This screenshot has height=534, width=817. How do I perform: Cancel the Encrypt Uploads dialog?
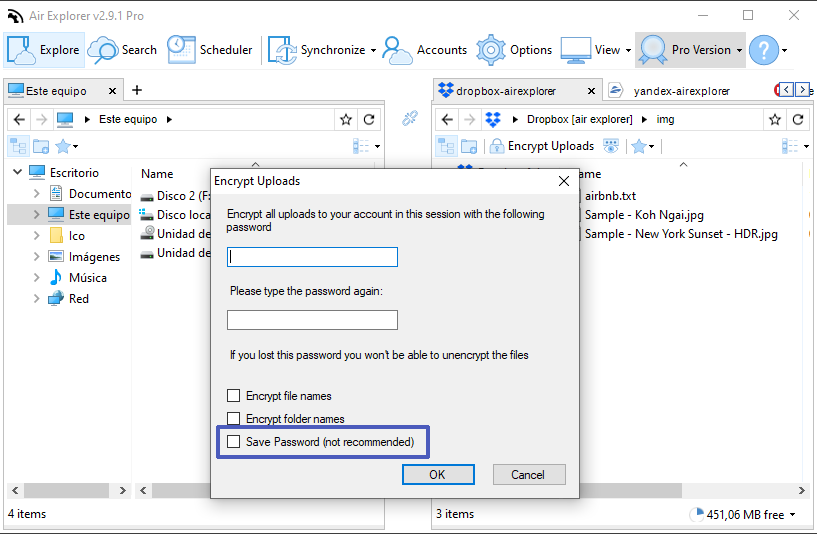(529, 475)
